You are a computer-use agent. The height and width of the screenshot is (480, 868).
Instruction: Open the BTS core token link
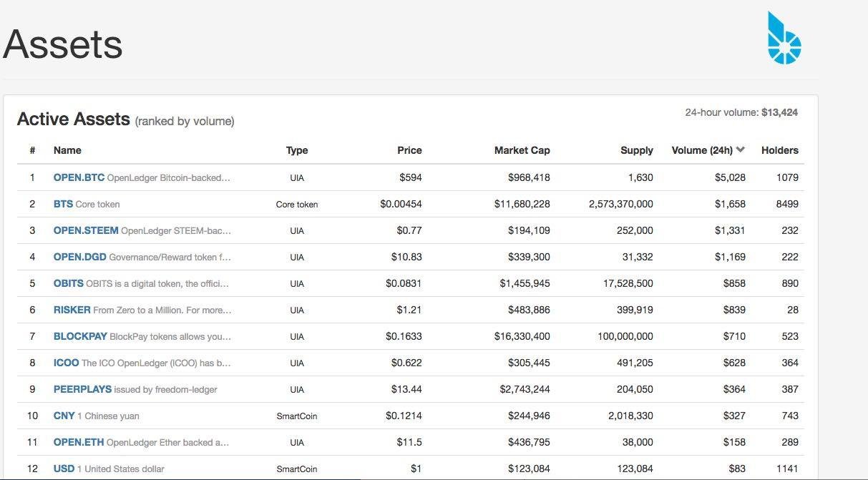(63, 204)
